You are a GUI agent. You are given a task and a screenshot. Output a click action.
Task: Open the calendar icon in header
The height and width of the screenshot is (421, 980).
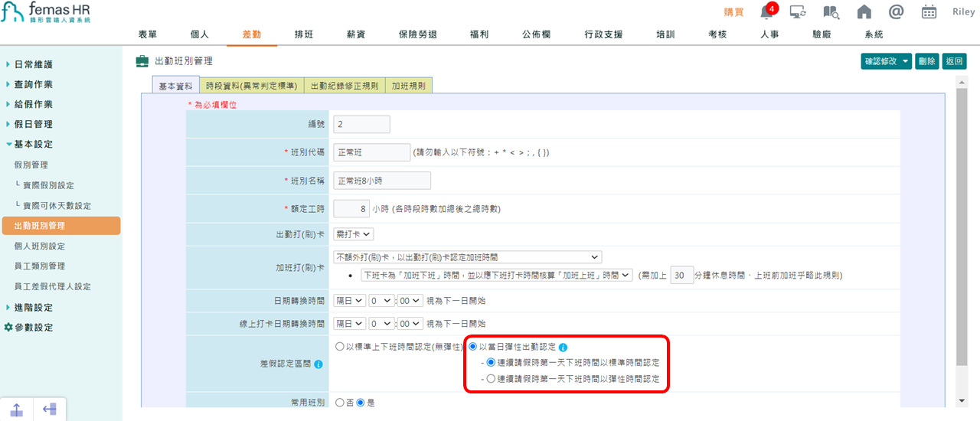(929, 12)
